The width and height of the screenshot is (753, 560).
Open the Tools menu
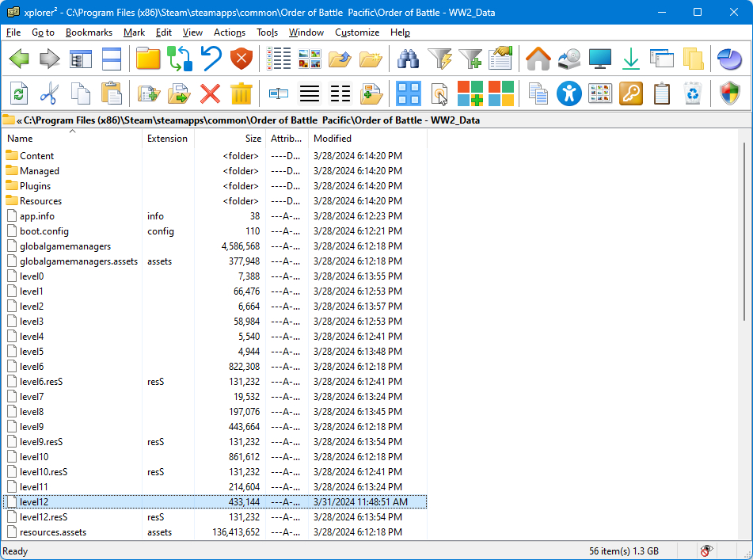click(x=267, y=32)
